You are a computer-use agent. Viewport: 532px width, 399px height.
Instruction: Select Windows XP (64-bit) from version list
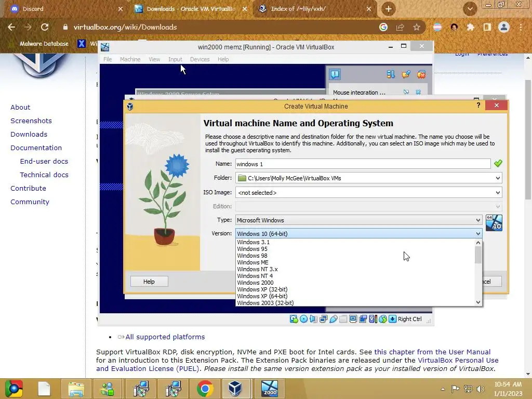point(355,297)
